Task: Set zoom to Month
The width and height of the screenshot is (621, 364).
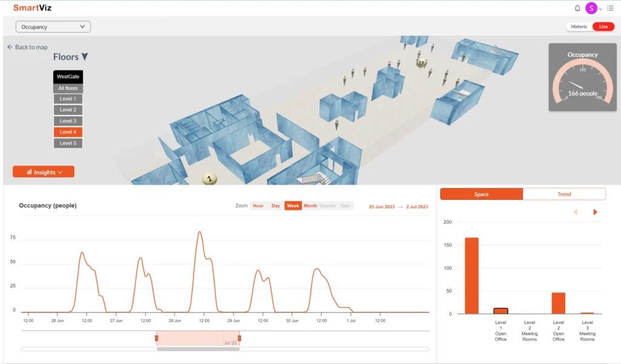Action: coord(310,206)
